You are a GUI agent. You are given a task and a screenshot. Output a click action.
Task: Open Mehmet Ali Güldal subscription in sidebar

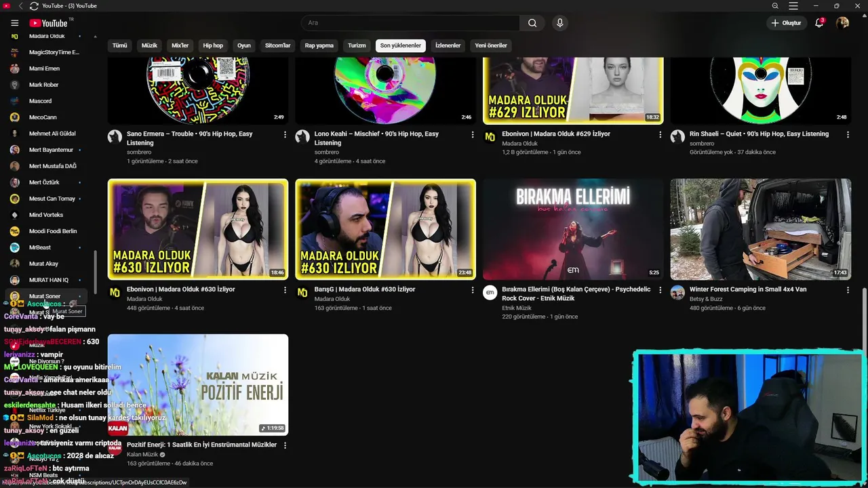47,134
